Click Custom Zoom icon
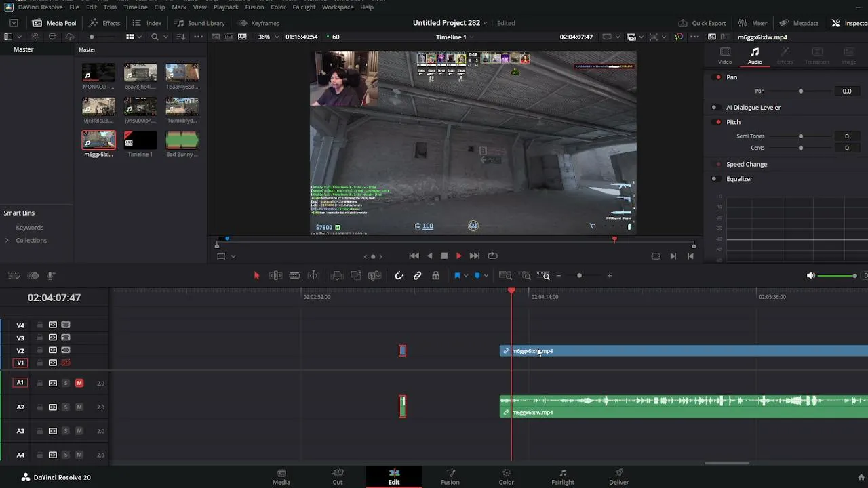The height and width of the screenshot is (488, 868). point(543,276)
